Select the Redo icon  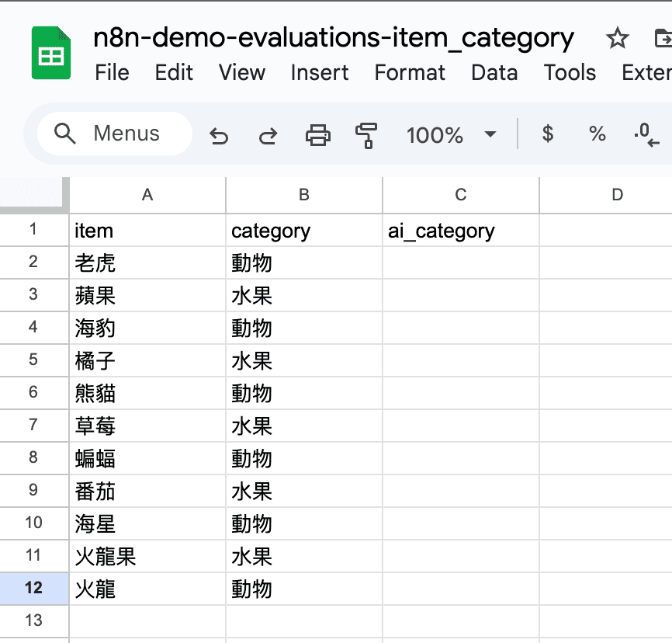coord(268,134)
